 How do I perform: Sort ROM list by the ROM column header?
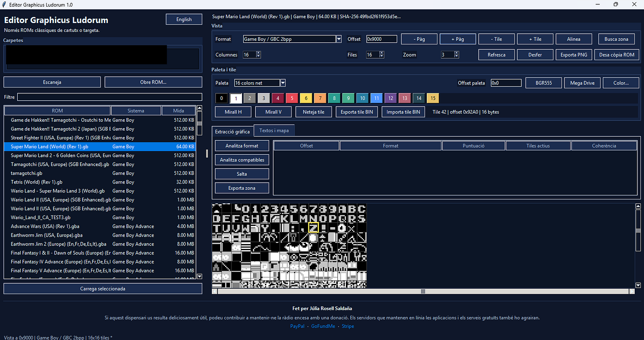57,111
